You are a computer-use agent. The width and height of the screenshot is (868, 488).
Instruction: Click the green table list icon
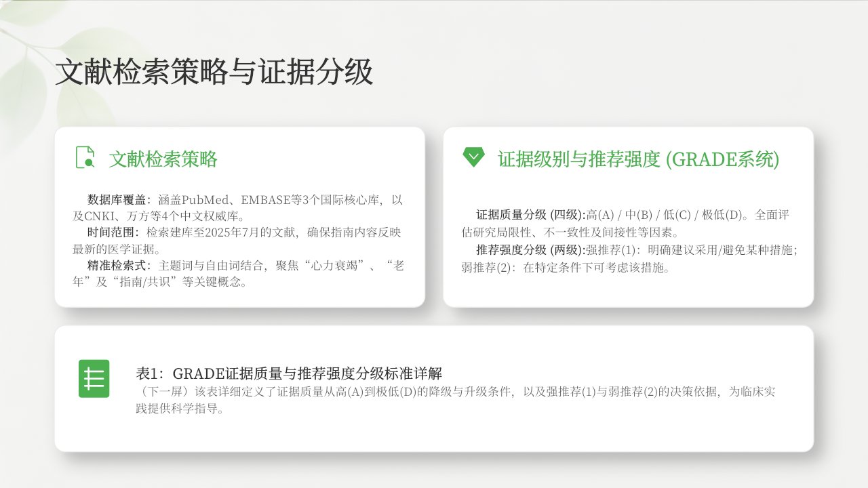coord(94,378)
